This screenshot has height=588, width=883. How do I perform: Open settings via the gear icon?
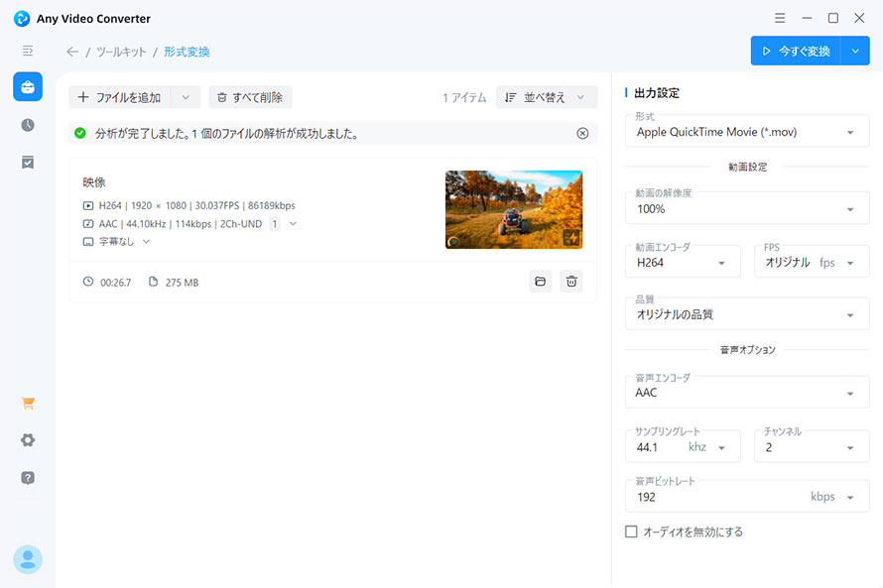pyautogui.click(x=28, y=440)
